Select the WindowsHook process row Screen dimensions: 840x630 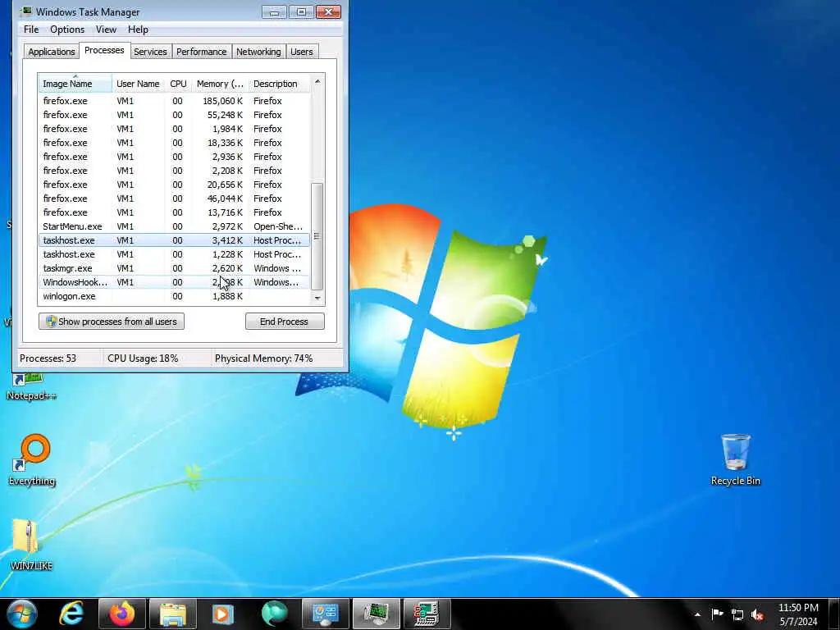(175, 282)
